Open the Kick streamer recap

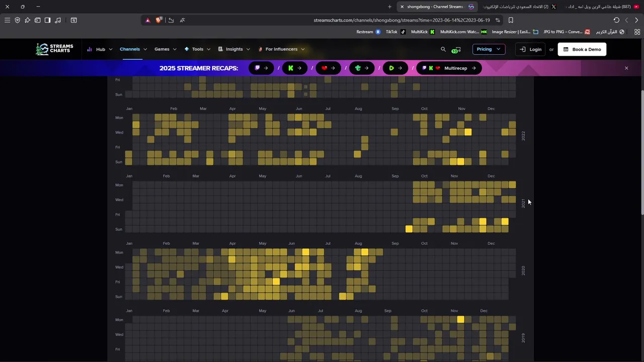point(295,68)
